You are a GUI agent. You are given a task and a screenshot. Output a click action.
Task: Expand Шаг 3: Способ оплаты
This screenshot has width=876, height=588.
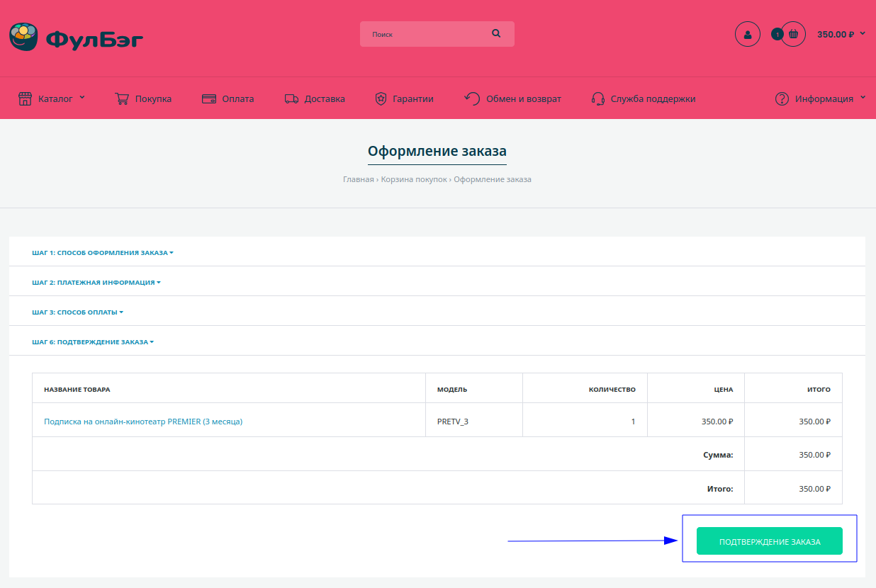(x=77, y=312)
